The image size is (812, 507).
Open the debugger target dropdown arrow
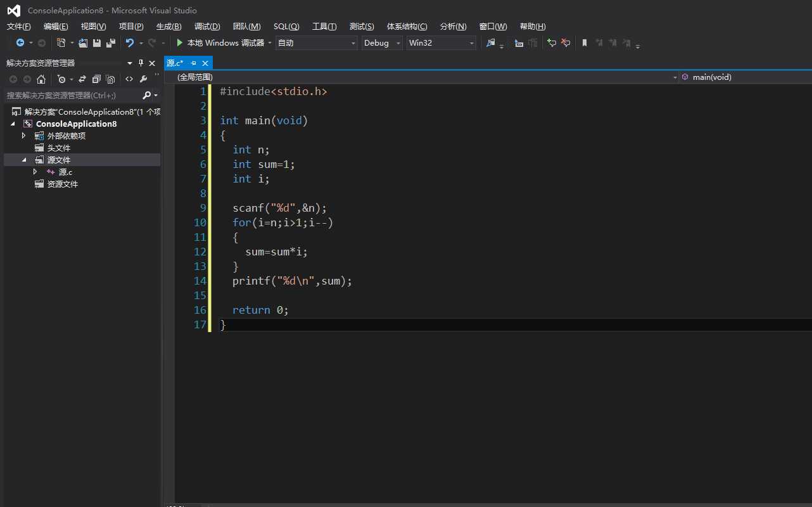coord(270,43)
